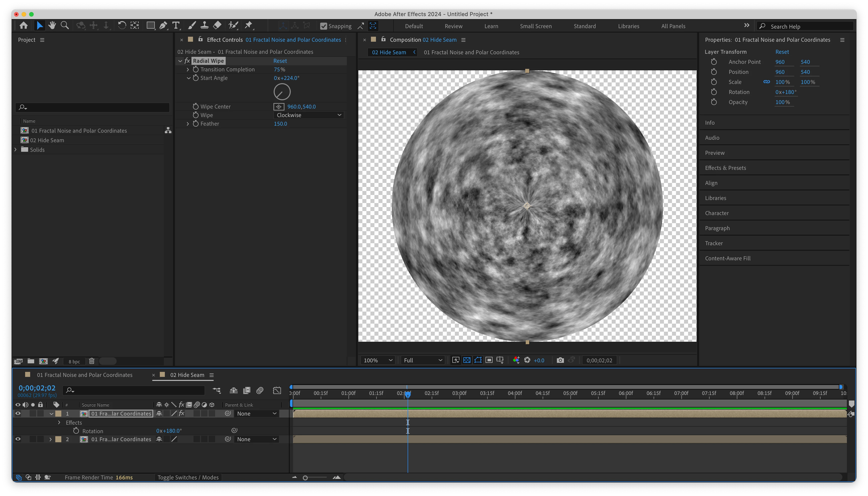Hide layer 2 with eye icon
The image size is (868, 496).
(x=18, y=439)
